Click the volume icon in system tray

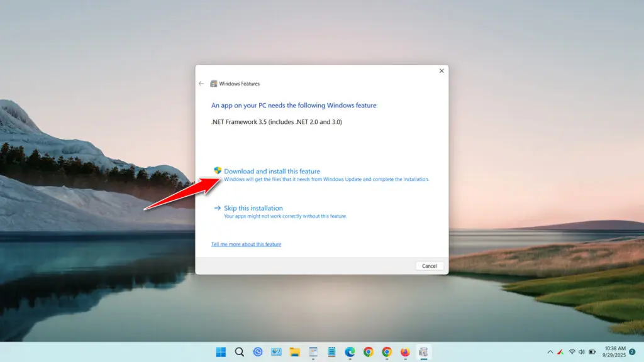tap(581, 352)
